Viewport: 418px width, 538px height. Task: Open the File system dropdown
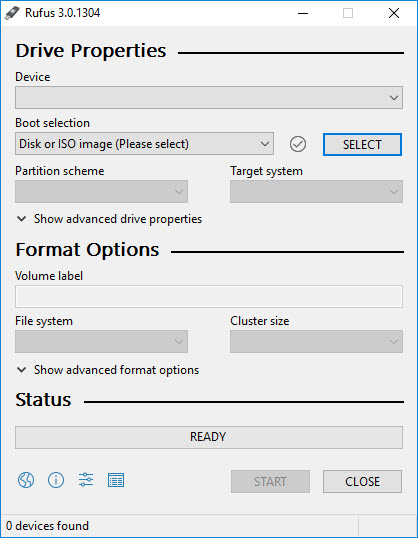pos(101,341)
